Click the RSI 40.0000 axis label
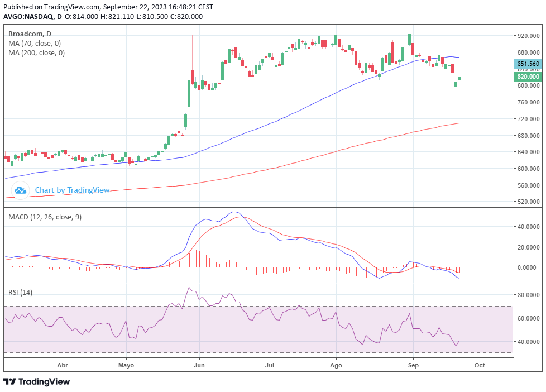The width and height of the screenshot is (546, 392). [x=529, y=342]
